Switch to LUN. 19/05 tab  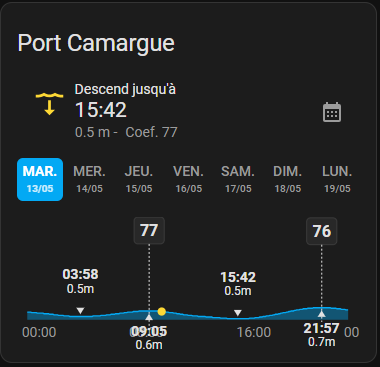pyautogui.click(x=337, y=179)
